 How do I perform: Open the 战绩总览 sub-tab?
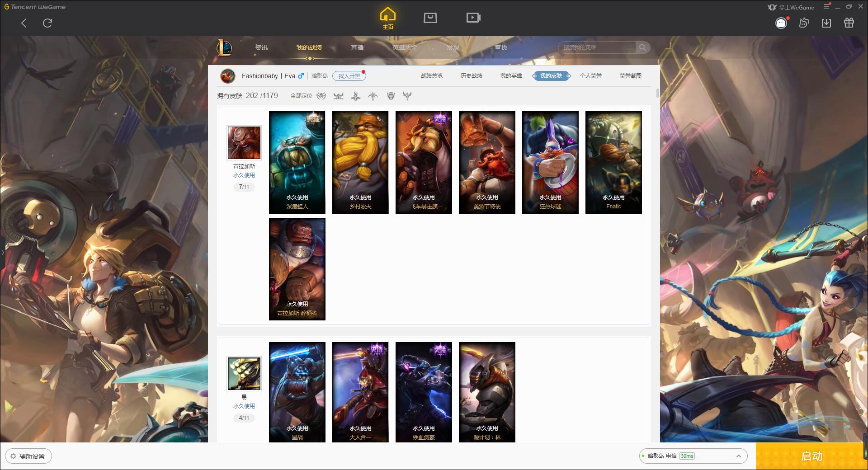click(432, 76)
